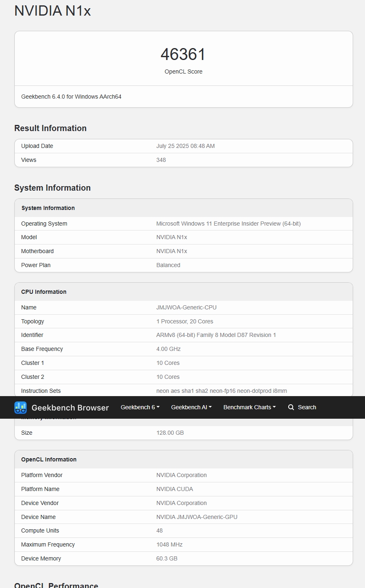Image resolution: width=365 pixels, height=588 pixels.
Task: Click the Platform Name value NVIDIA CUDA
Action: pyautogui.click(x=174, y=489)
